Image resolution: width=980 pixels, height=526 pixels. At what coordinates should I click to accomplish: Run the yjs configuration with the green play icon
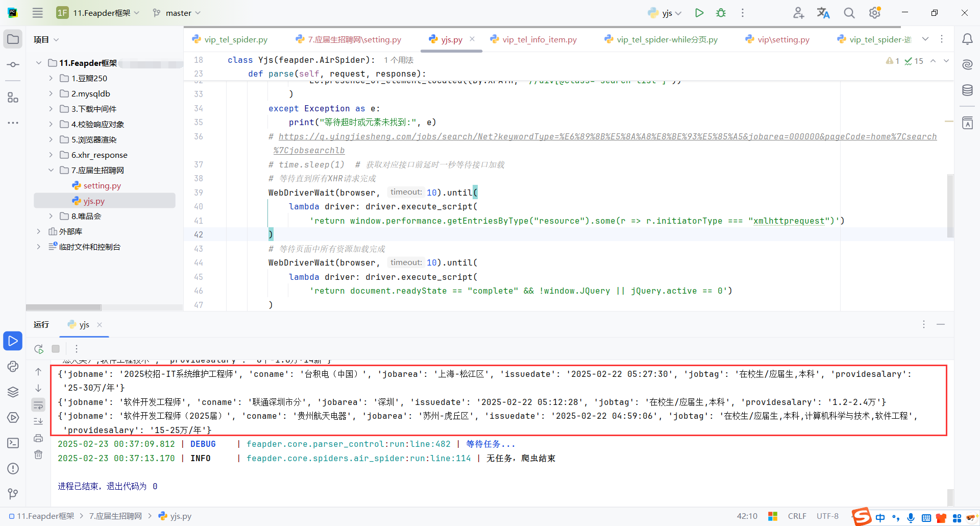coord(699,13)
